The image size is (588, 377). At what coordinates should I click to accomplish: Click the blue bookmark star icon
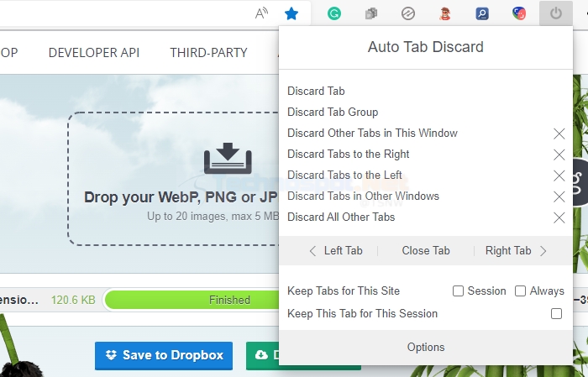pyautogui.click(x=291, y=14)
